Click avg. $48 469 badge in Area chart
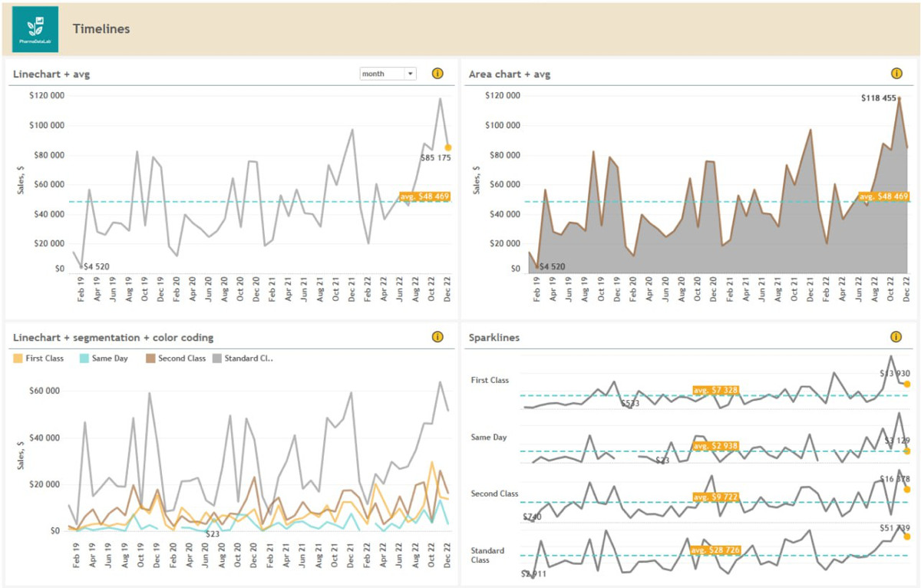The height and width of the screenshot is (588, 921). coord(883,197)
